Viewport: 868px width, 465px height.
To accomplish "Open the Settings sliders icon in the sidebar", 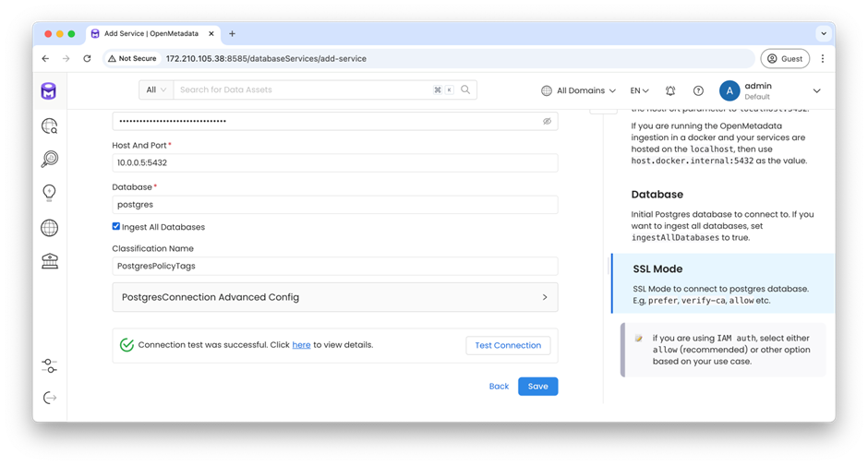I will click(49, 365).
